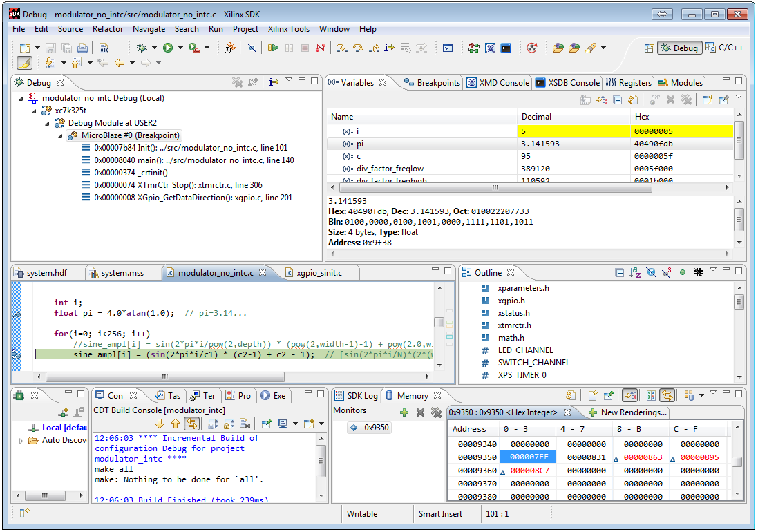758x532 pixels.
Task: Click the Next Annotation arrow icon
Action: point(49,63)
